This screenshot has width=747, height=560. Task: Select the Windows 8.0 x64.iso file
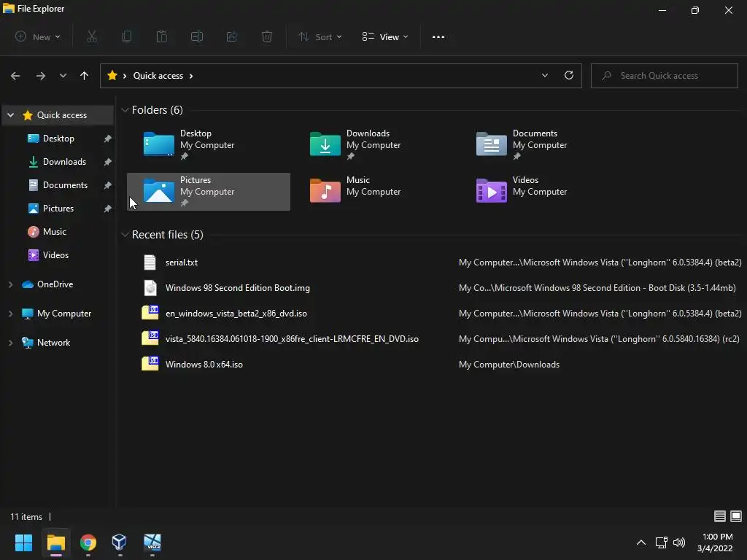[x=204, y=365]
